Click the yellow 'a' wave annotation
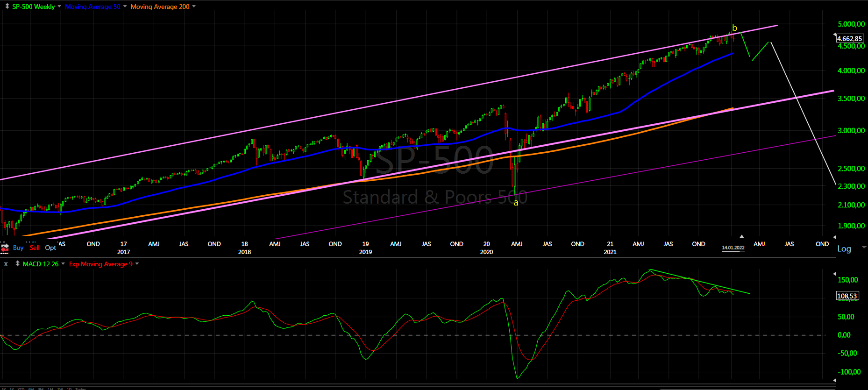The width and height of the screenshot is (868, 390). 516,203
